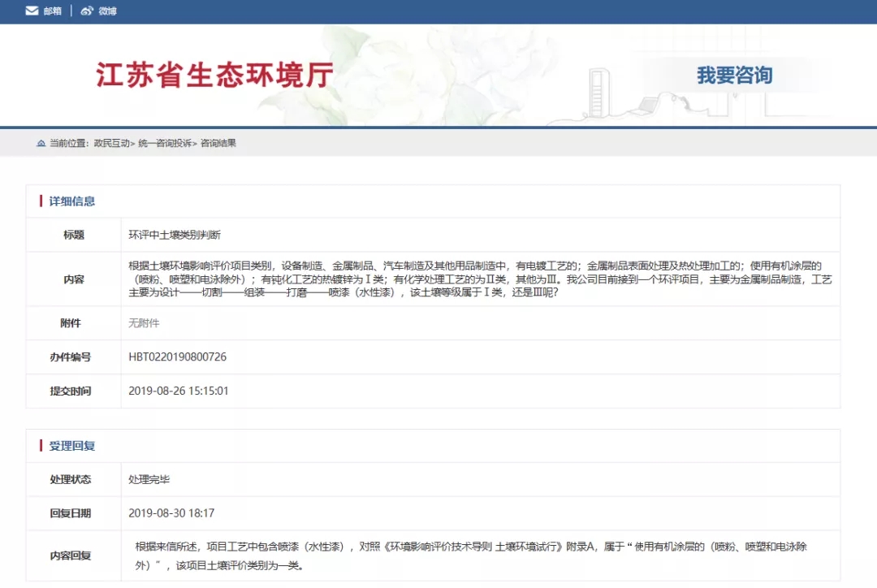
Task: Click the 内容回复 row label
Action: (x=71, y=556)
